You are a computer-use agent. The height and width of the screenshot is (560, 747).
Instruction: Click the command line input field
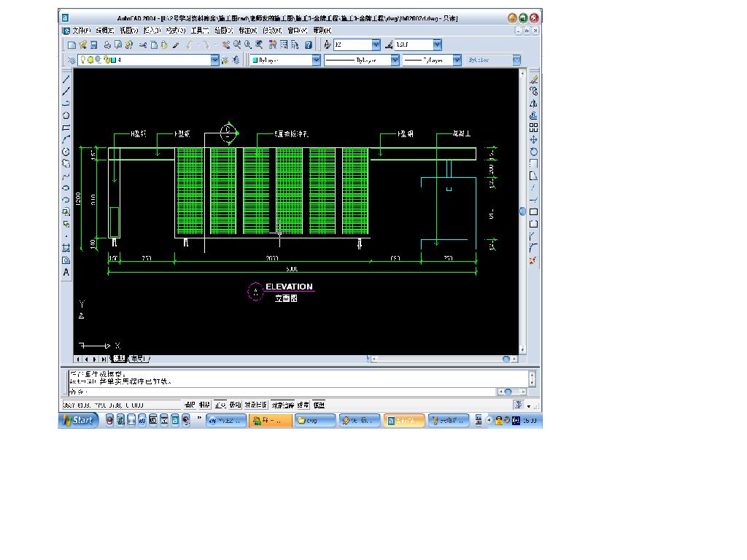(x=283, y=392)
